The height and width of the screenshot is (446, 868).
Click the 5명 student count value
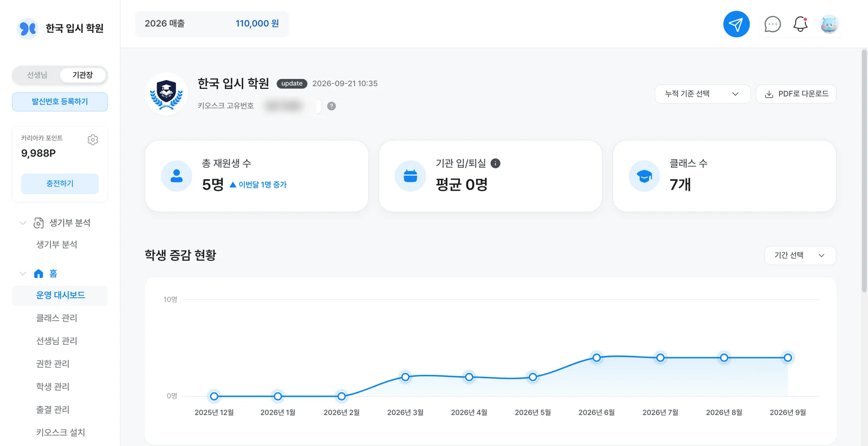[x=213, y=185]
